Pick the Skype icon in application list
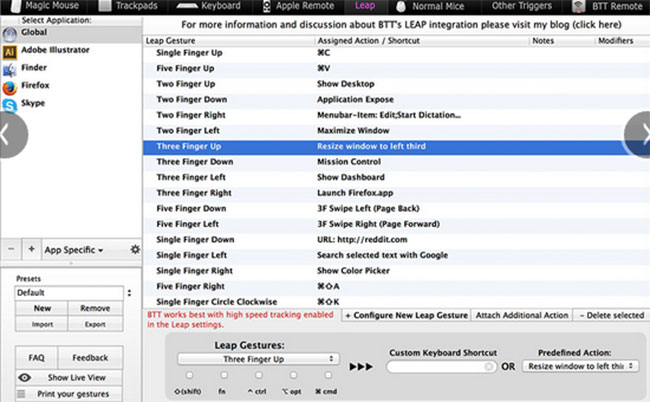 point(10,105)
